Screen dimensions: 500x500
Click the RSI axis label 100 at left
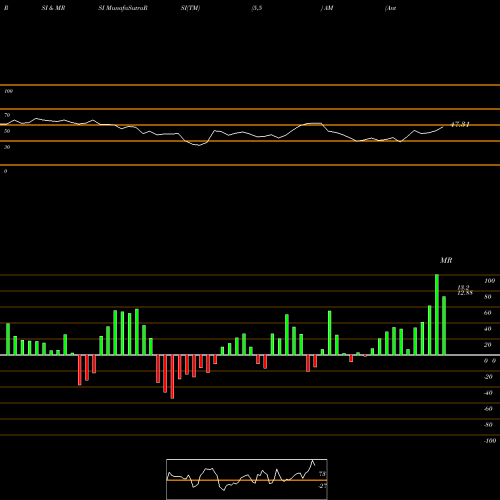click(8, 91)
